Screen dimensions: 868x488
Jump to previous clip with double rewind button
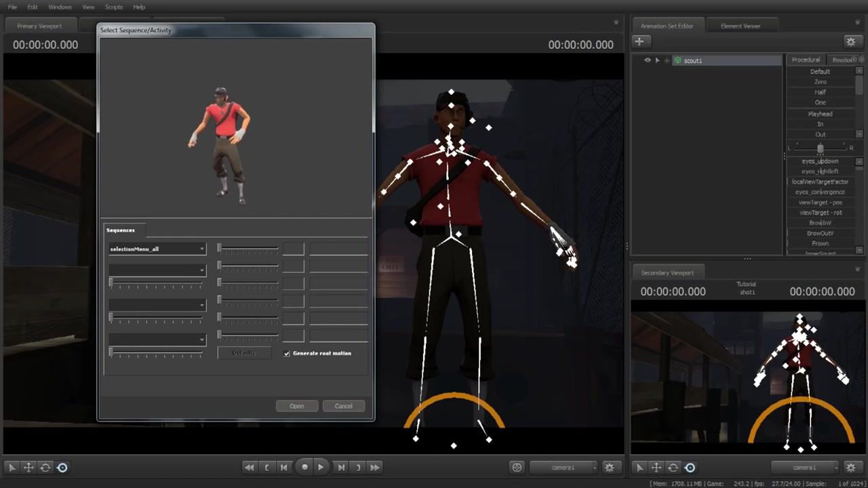point(250,467)
